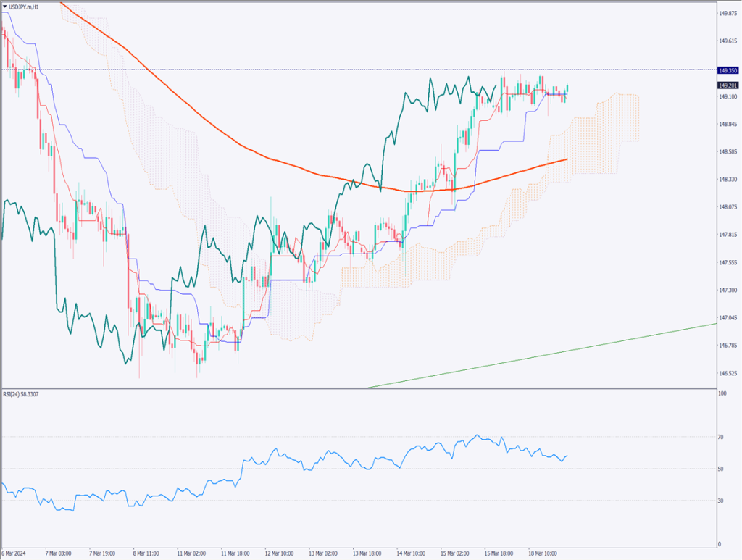Click the 146.525 price scale label
742x560 pixels.
coord(728,374)
